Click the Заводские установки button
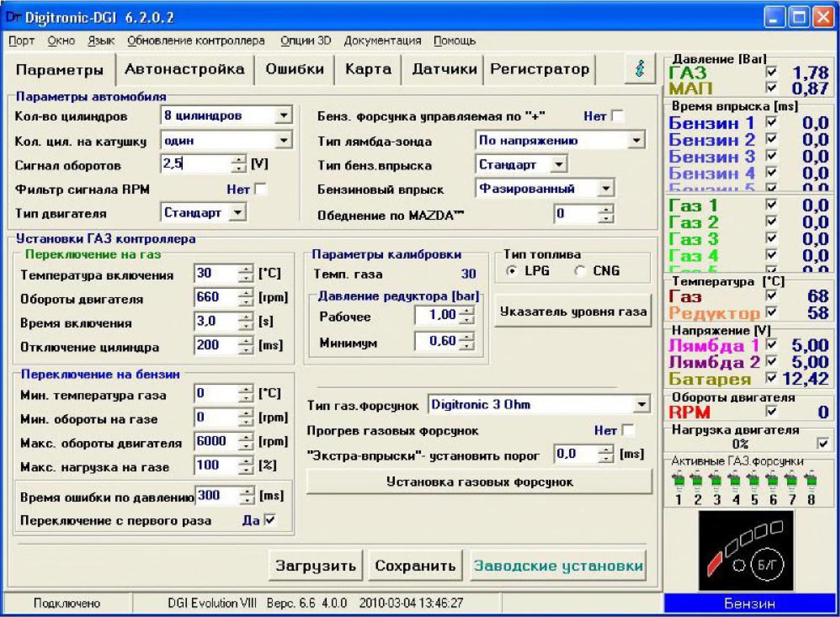This screenshot has width=840, height=617. [x=558, y=565]
